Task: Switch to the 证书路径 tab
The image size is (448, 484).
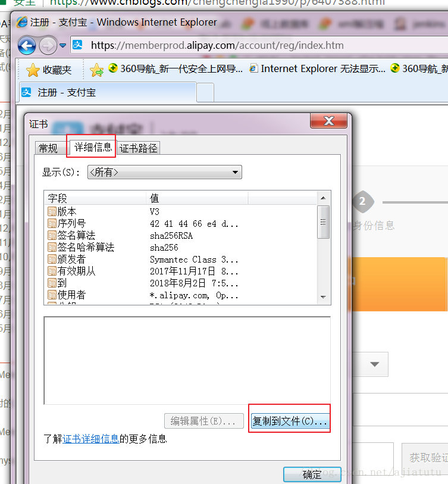Action: click(139, 148)
